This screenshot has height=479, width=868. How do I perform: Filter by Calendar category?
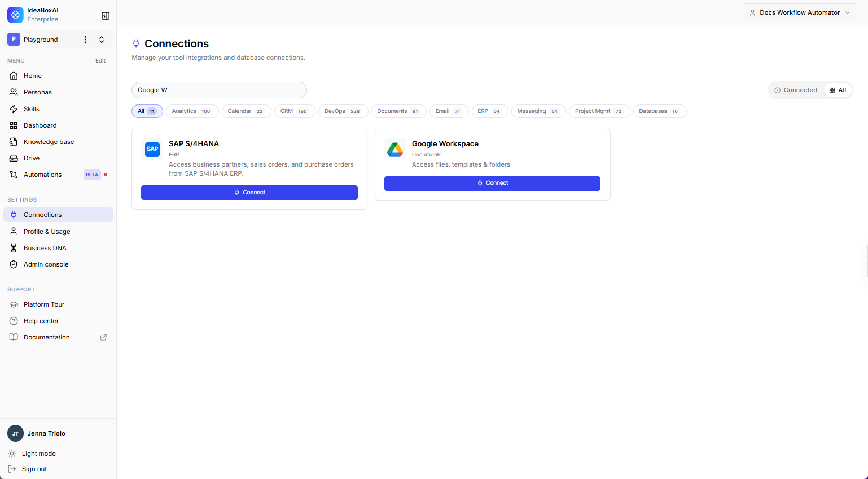coord(246,111)
